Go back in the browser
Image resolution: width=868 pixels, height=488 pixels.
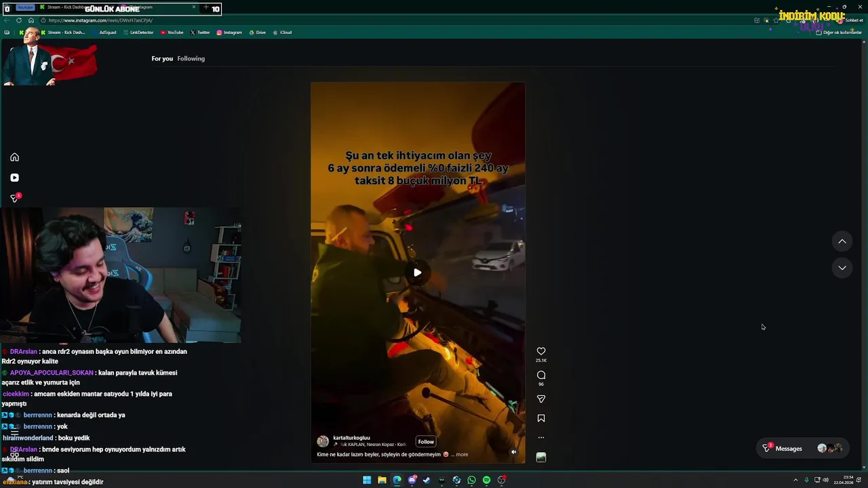pyautogui.click(x=7, y=20)
